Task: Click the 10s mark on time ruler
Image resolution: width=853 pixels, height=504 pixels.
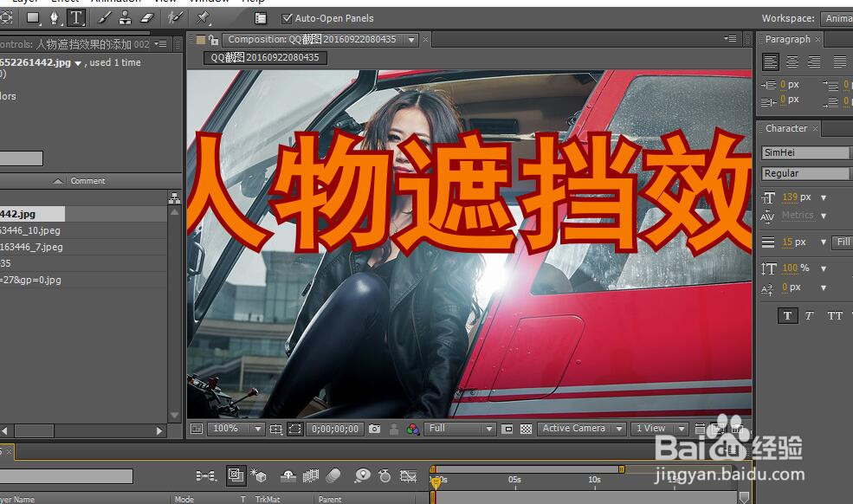Action: 595,480
